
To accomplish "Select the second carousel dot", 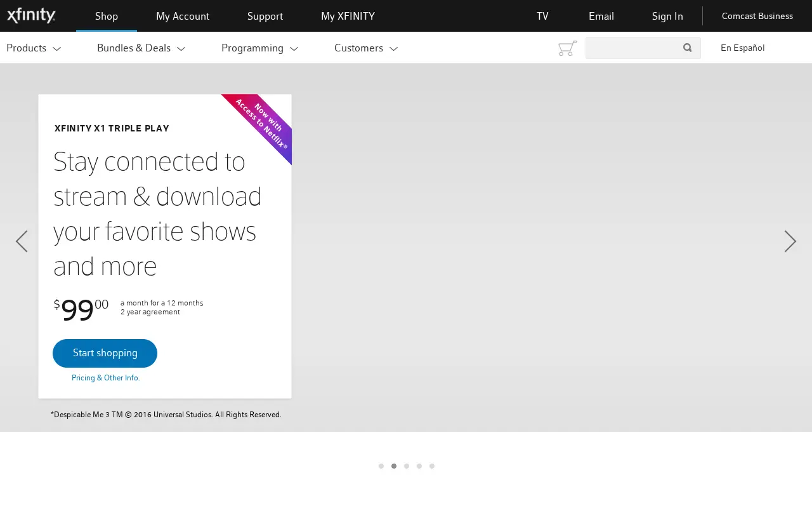I will [394, 466].
